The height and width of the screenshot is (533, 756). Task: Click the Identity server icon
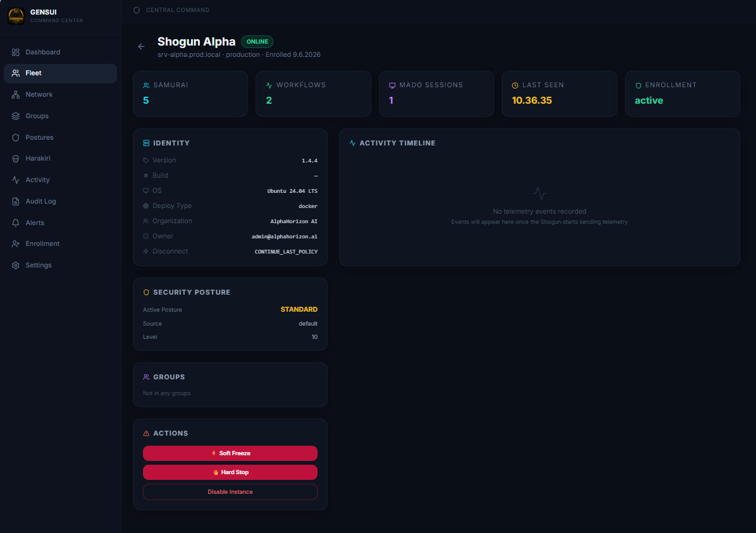(x=146, y=143)
